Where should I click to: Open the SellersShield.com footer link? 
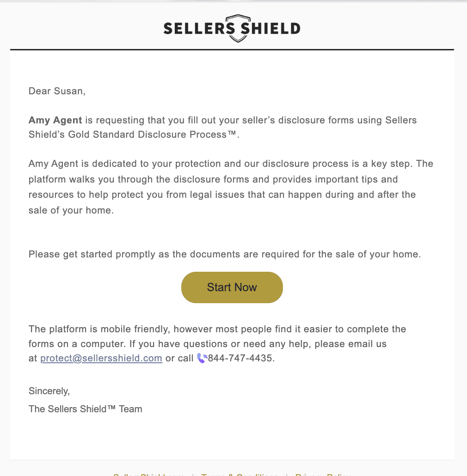coord(148,474)
